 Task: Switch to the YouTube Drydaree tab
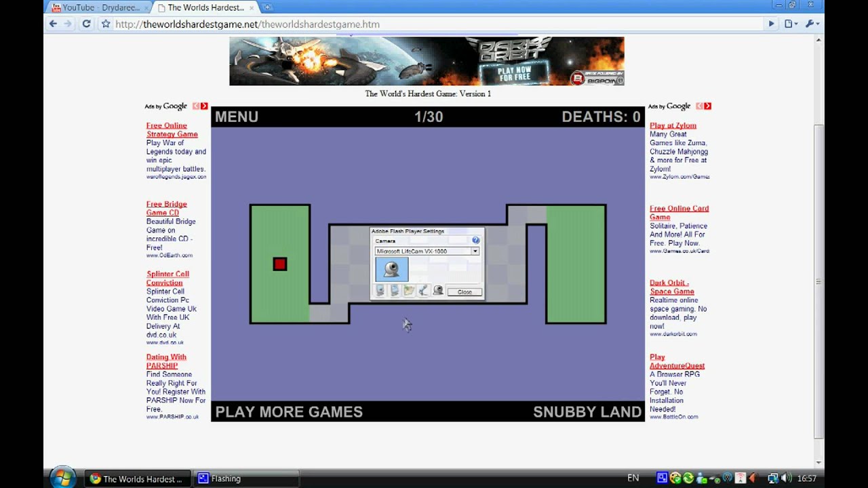100,7
